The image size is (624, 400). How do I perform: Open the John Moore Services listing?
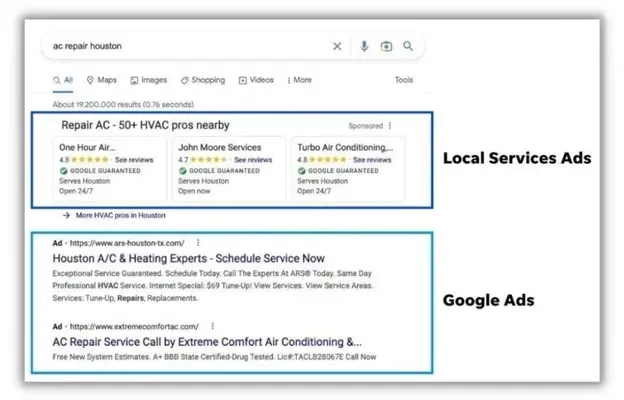[x=220, y=147]
